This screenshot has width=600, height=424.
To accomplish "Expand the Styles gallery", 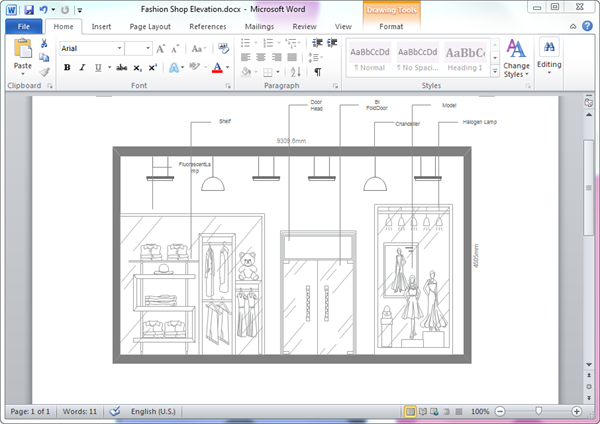I will 494,72.
